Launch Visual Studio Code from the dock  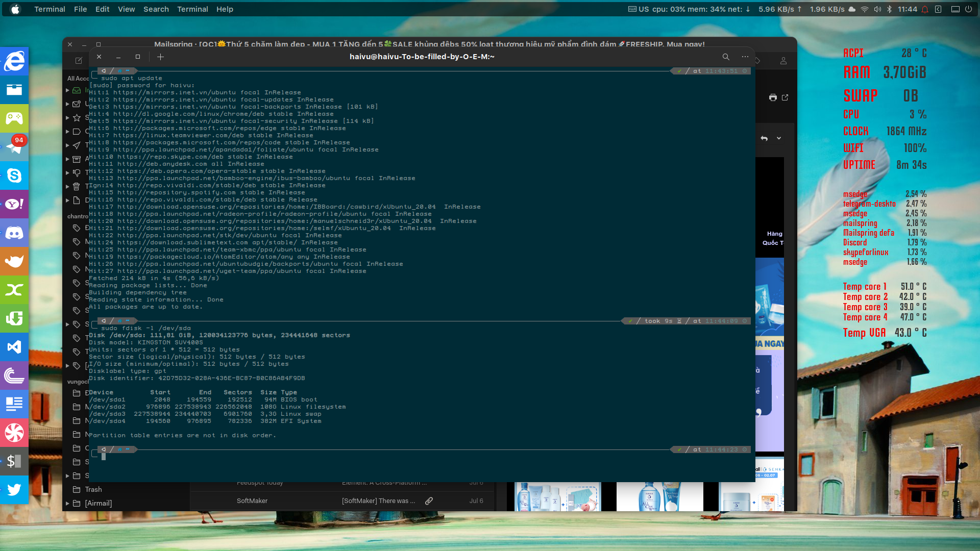pos(14,347)
